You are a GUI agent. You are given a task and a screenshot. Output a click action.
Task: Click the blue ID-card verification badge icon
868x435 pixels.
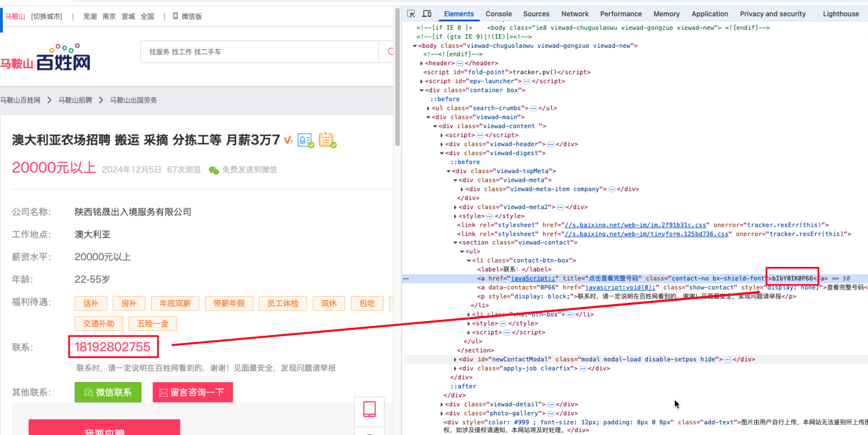coord(305,140)
